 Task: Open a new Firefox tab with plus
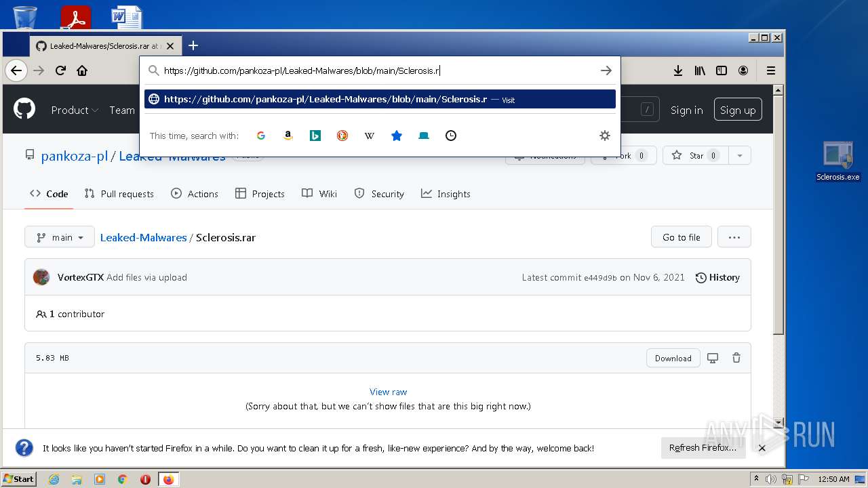coord(193,45)
